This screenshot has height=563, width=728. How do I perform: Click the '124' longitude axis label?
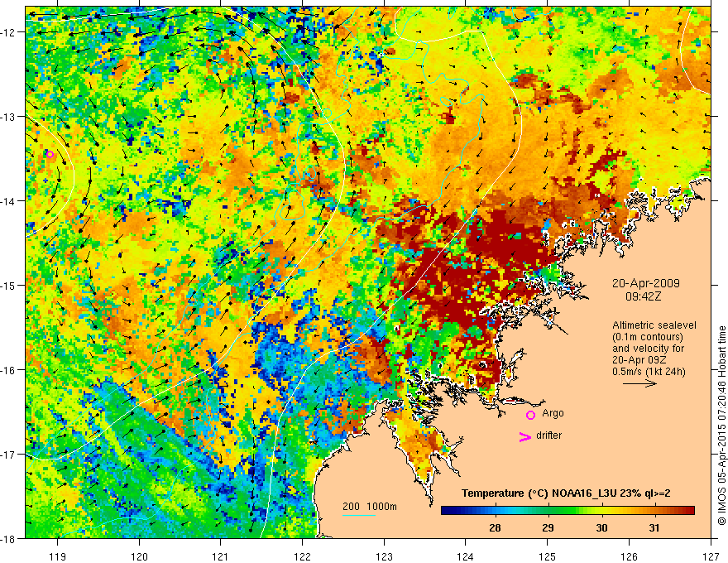tap(466, 556)
